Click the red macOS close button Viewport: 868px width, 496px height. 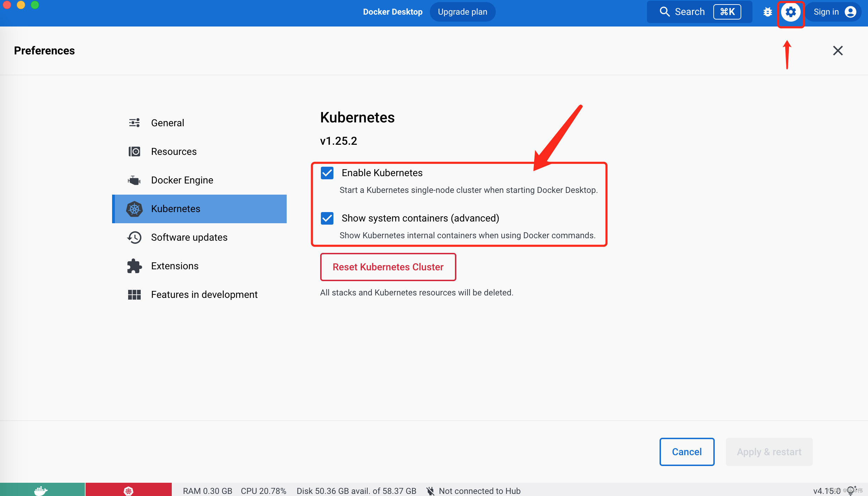pos(7,5)
